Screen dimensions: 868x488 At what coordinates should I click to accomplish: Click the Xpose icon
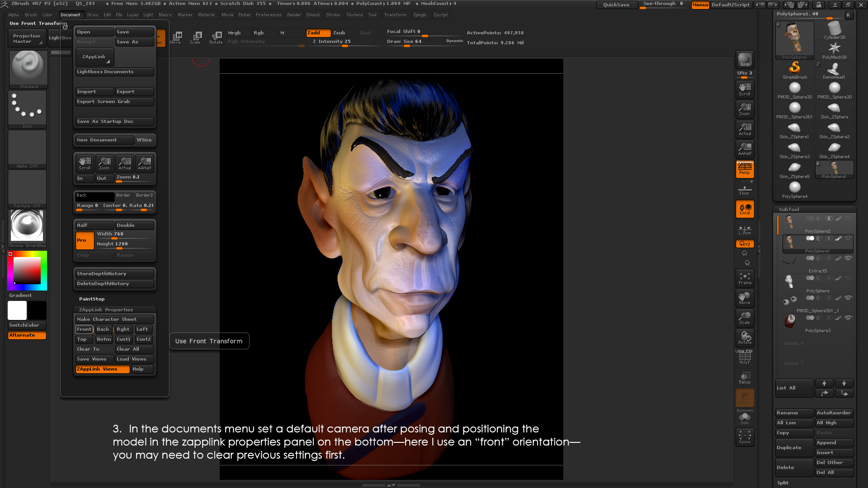pyautogui.click(x=745, y=437)
